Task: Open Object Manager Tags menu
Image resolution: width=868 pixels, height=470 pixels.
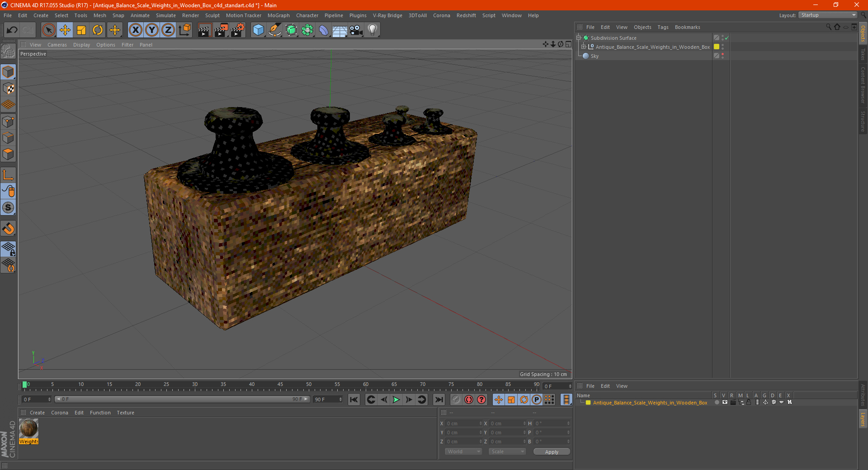Action: (x=663, y=27)
